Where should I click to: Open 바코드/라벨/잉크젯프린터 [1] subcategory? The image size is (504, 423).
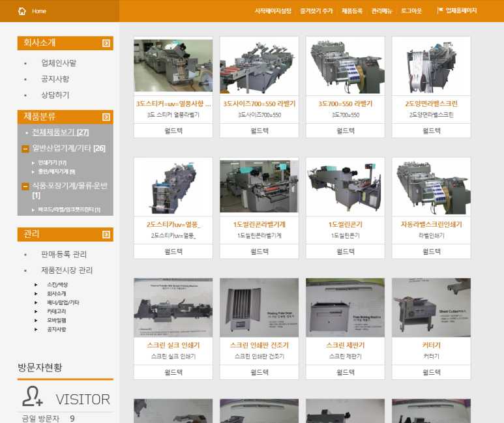coord(69,210)
